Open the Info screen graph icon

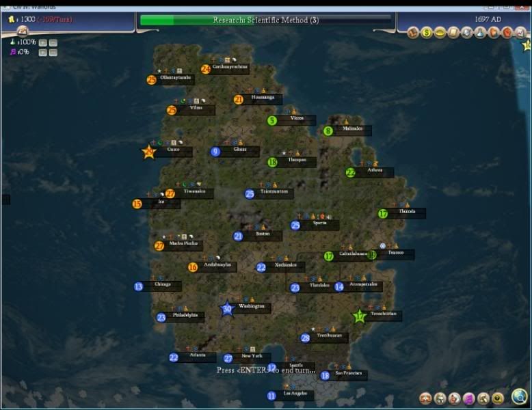click(x=520, y=33)
